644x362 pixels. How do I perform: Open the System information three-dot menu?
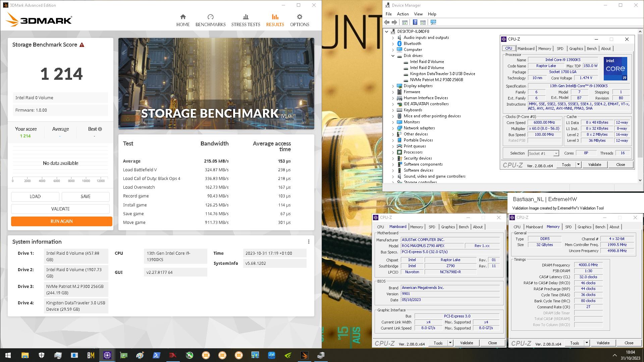pos(309,242)
